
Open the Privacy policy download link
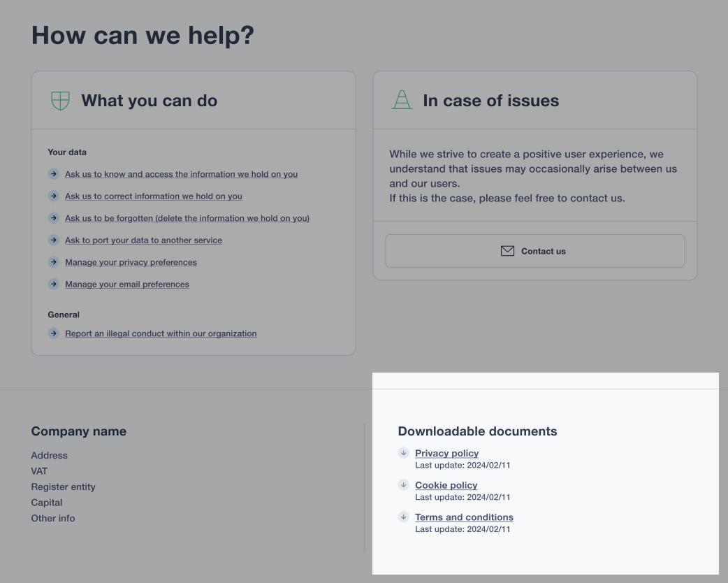446,453
